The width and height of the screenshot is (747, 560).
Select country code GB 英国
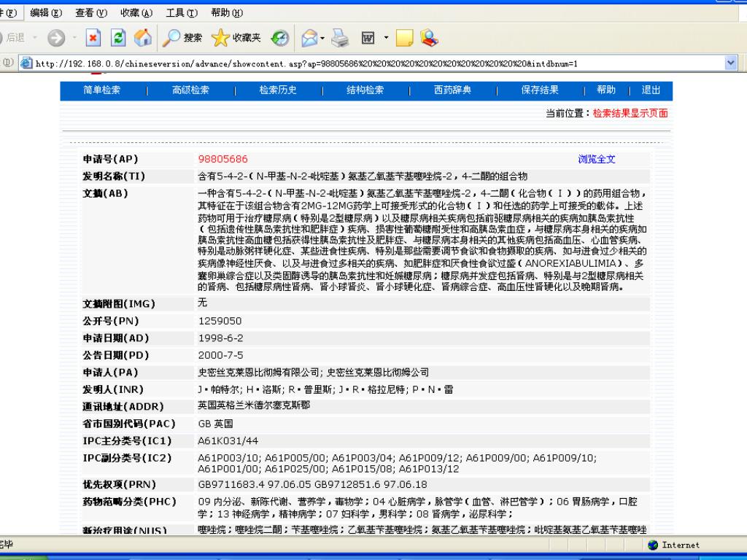(x=215, y=424)
